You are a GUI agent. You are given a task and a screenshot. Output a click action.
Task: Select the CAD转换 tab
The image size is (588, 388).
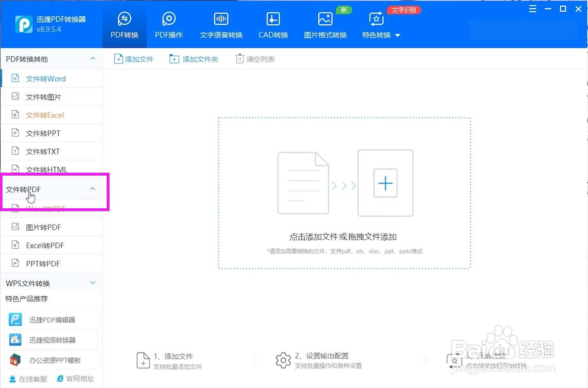coord(273,25)
